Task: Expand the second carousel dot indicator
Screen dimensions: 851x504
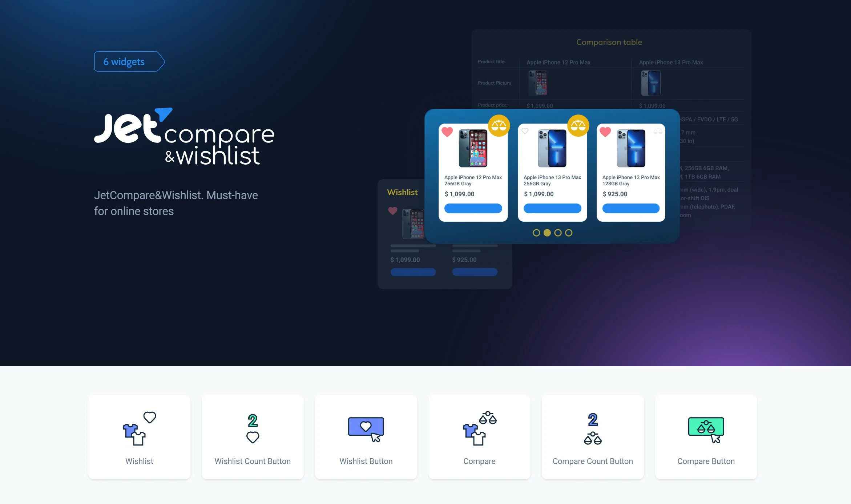Action: pos(547,233)
